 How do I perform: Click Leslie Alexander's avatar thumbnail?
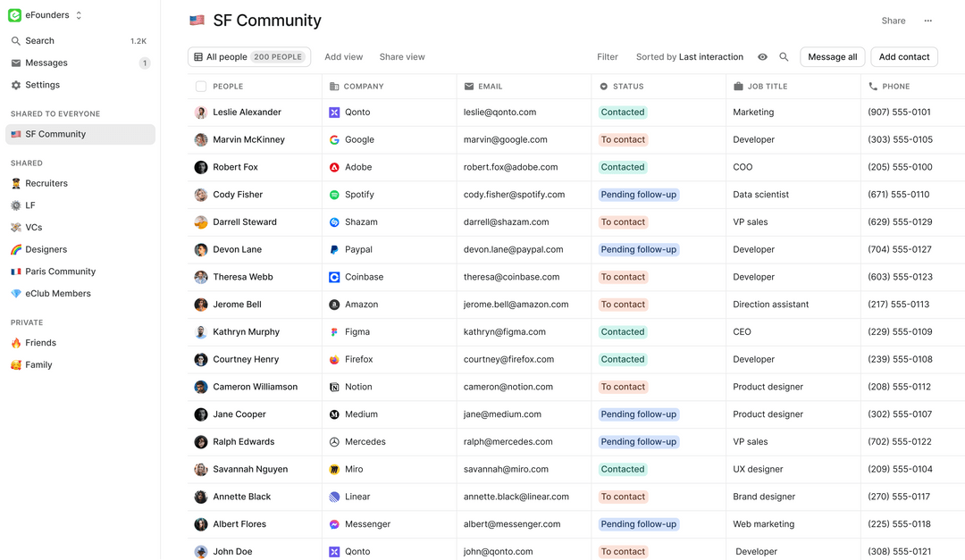point(199,112)
